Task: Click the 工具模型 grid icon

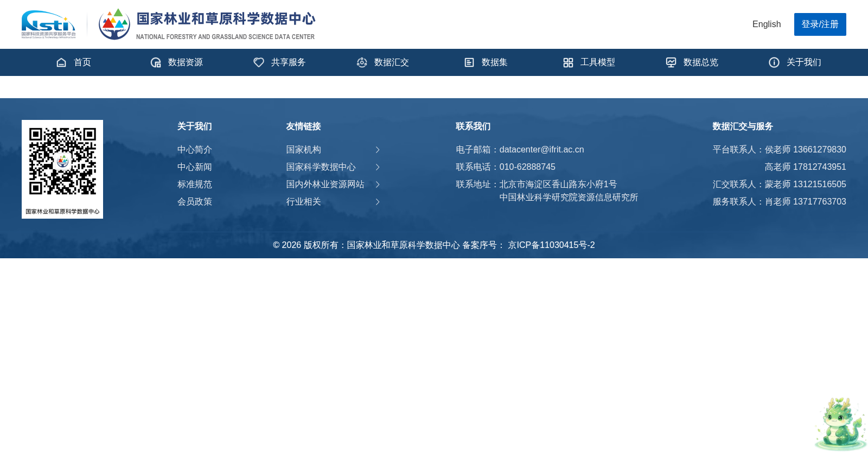Action: tap(568, 62)
